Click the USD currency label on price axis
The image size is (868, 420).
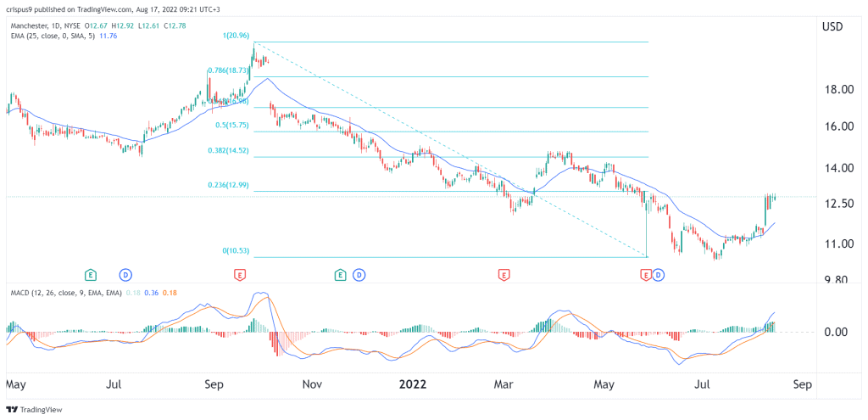(833, 27)
